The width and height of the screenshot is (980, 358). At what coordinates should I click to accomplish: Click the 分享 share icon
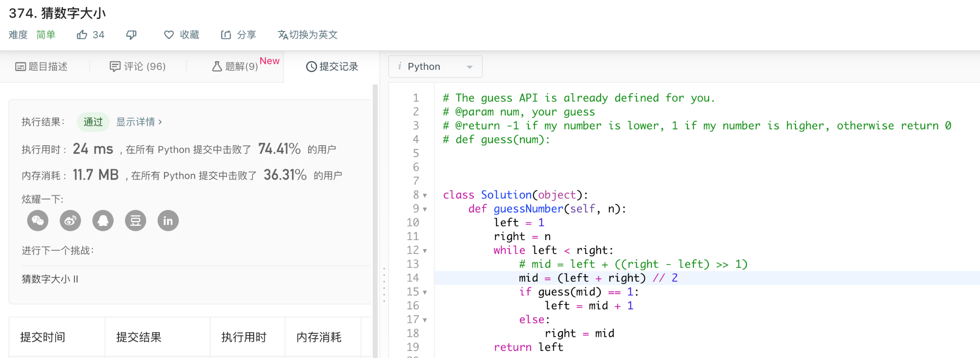[226, 35]
